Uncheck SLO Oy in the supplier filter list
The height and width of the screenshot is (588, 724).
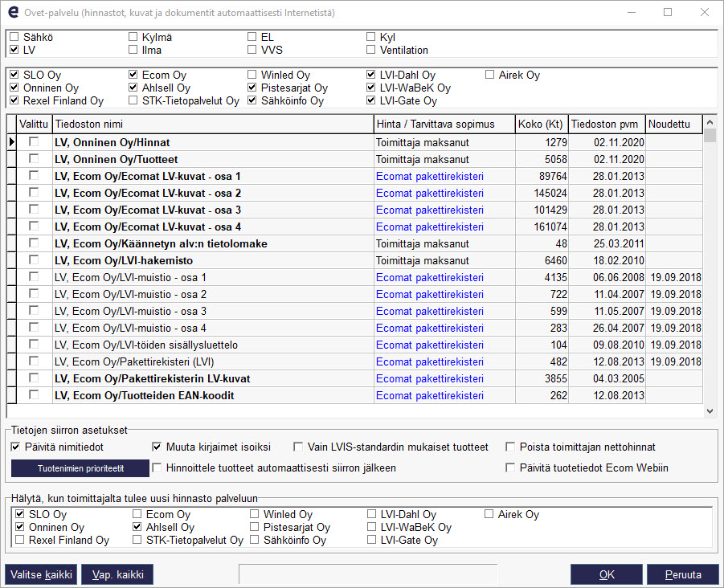[x=14, y=75]
